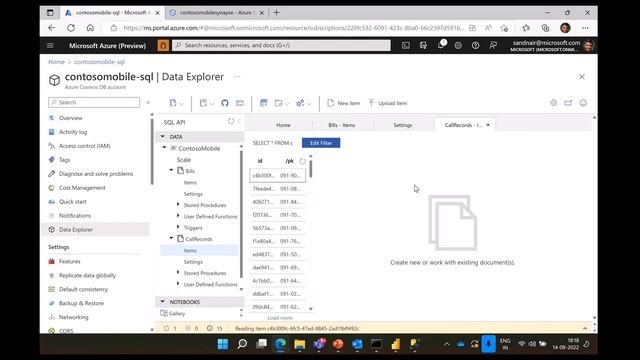The image size is (640, 360).
Task: Click the terminal icon next to GitHub
Action: (240, 103)
